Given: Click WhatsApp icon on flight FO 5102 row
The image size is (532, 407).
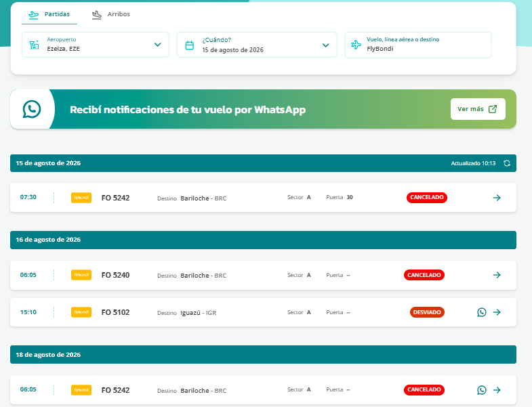Looking at the screenshot, I should click(x=482, y=312).
